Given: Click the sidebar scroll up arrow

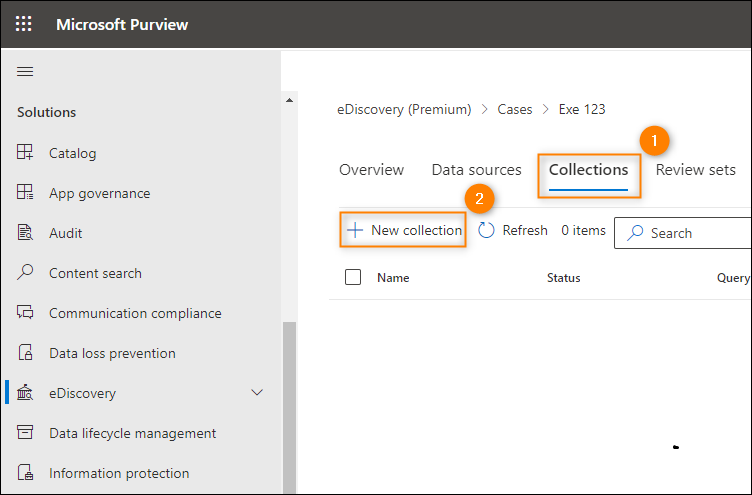Looking at the screenshot, I should pyautogui.click(x=289, y=100).
